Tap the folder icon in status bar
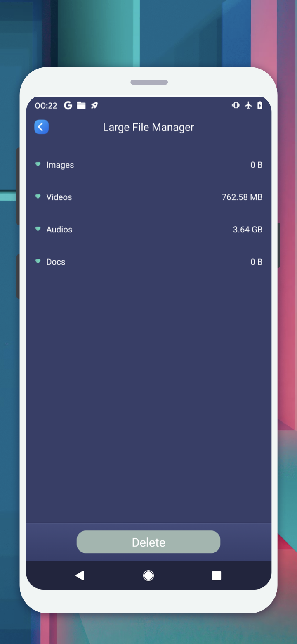Image resolution: width=297 pixels, height=644 pixels. coord(81,106)
